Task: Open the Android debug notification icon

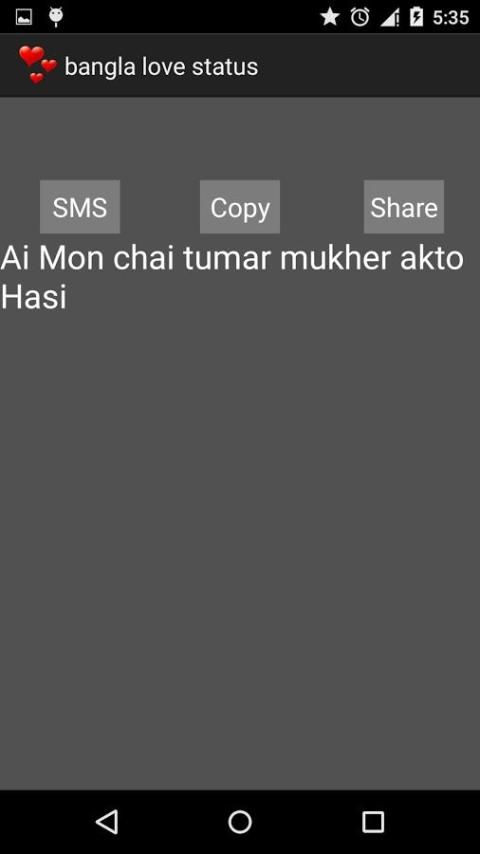Action: 56,17
